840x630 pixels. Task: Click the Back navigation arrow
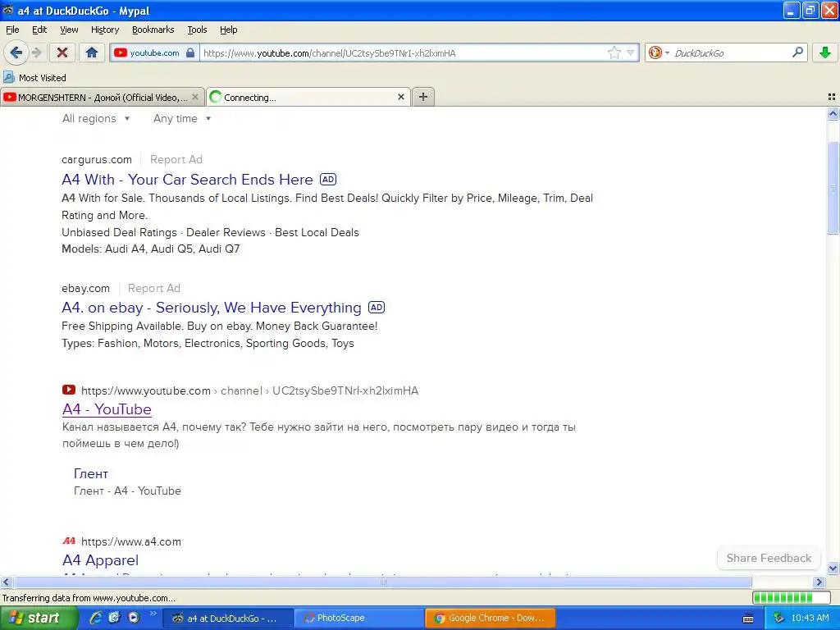pyautogui.click(x=15, y=52)
